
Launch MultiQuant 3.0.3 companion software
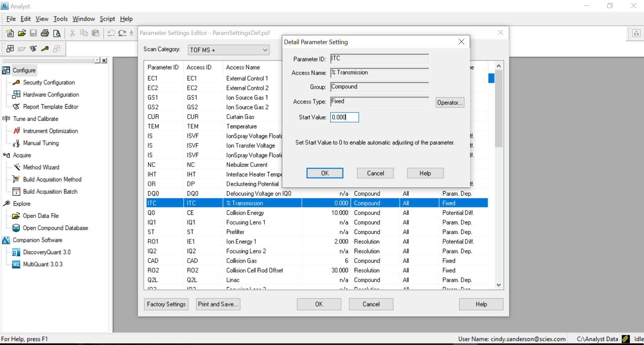pyautogui.click(x=43, y=264)
